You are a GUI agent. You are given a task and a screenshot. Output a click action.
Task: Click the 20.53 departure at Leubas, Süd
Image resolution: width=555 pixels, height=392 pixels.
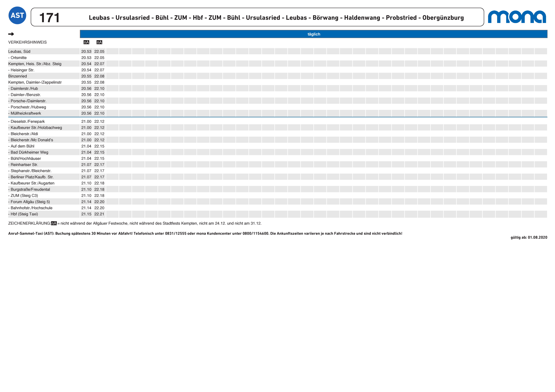(x=86, y=52)
